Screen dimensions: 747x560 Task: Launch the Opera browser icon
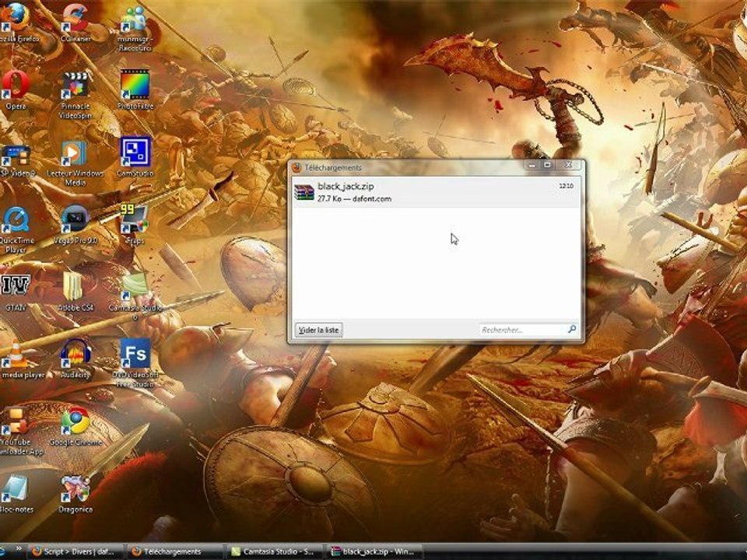16,89
